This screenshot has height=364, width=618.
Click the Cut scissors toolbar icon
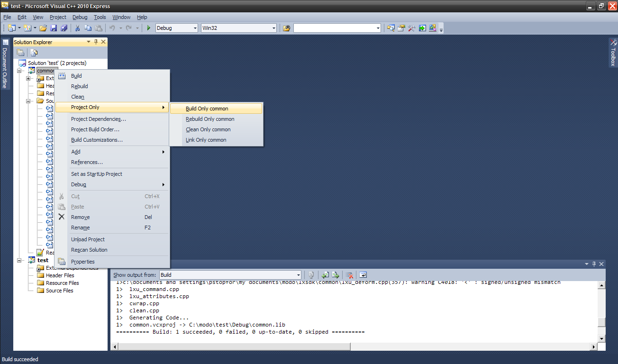tap(78, 28)
